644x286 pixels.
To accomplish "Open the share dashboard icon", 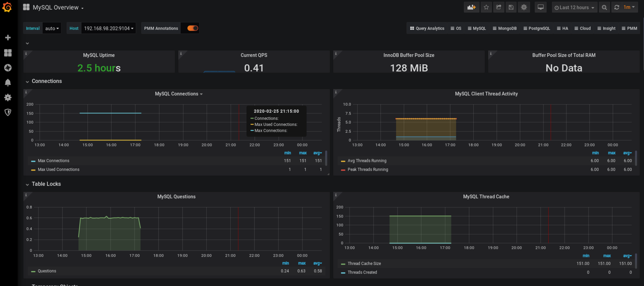I will point(498,7).
